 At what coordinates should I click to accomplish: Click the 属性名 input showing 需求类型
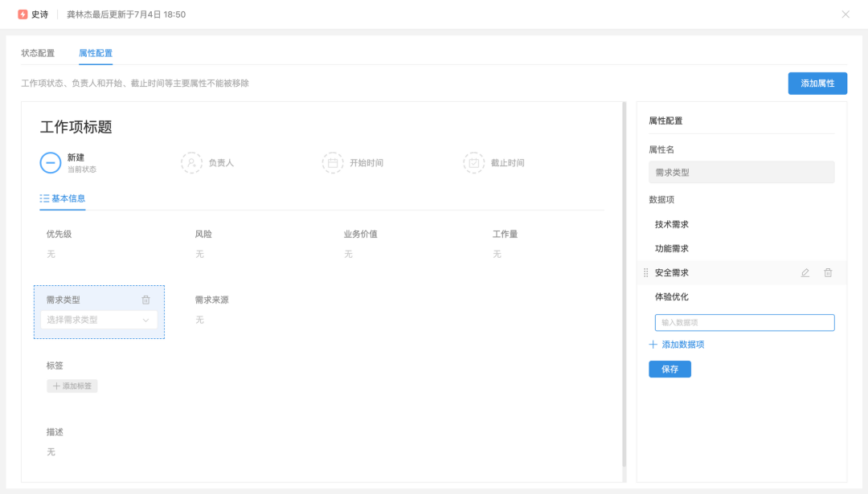(741, 172)
